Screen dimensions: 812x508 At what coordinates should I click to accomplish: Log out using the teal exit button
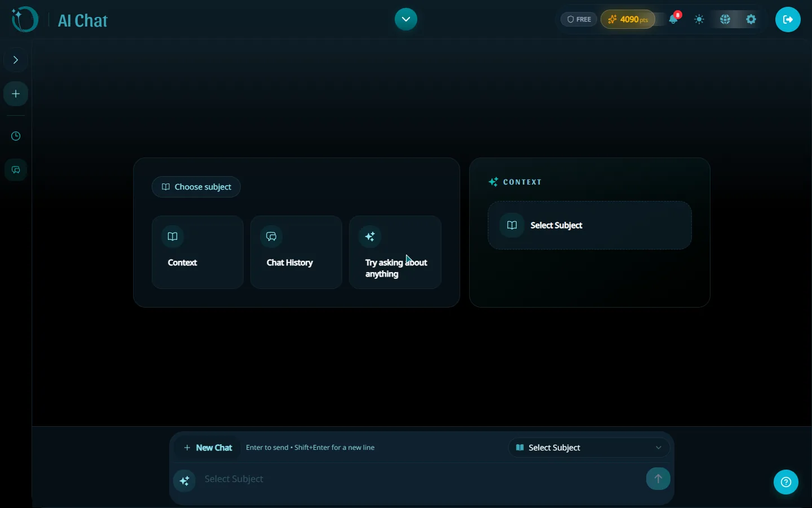click(788, 19)
